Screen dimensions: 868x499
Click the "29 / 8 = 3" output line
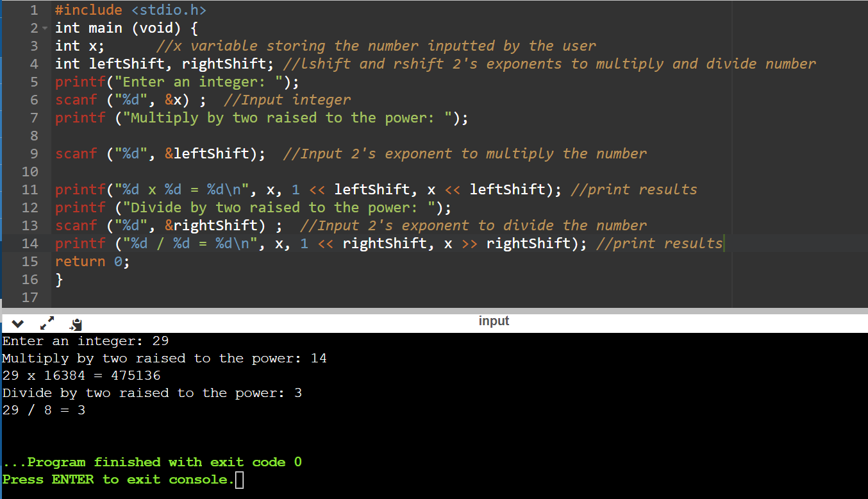coord(44,410)
